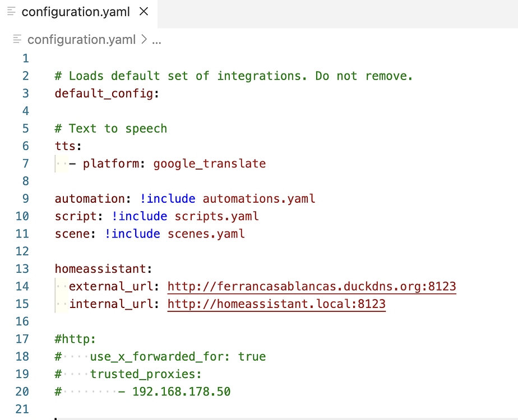The width and height of the screenshot is (518, 420).
Task: Open the homeassistant.local internal_url link
Action: tap(276, 304)
